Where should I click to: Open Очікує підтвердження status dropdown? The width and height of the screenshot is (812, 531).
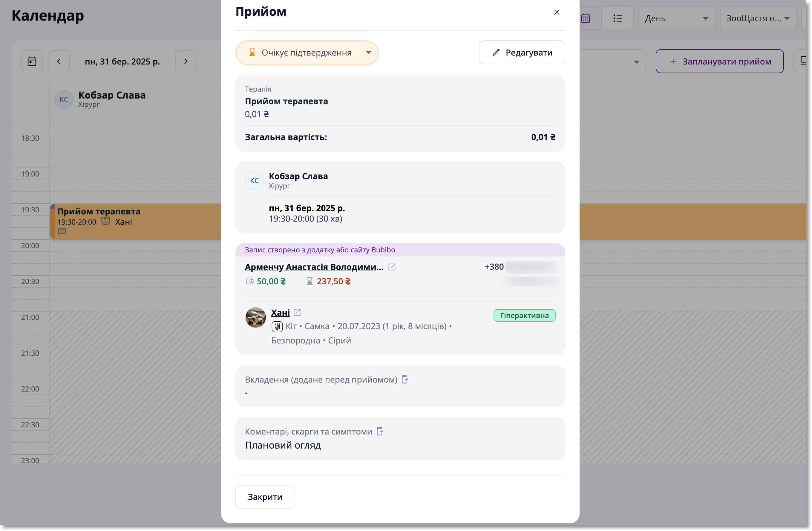pyautogui.click(x=307, y=53)
